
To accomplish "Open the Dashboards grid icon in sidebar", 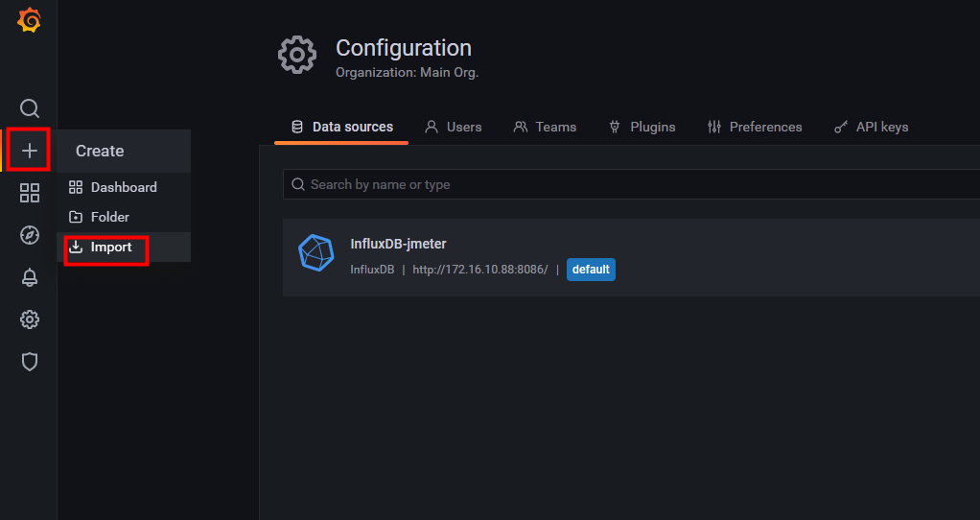I will click(x=30, y=193).
